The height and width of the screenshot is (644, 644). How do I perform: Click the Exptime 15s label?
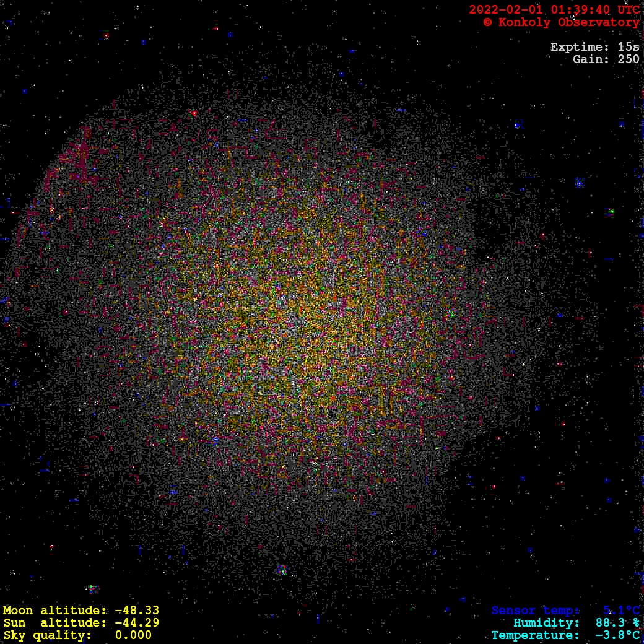[594, 47]
